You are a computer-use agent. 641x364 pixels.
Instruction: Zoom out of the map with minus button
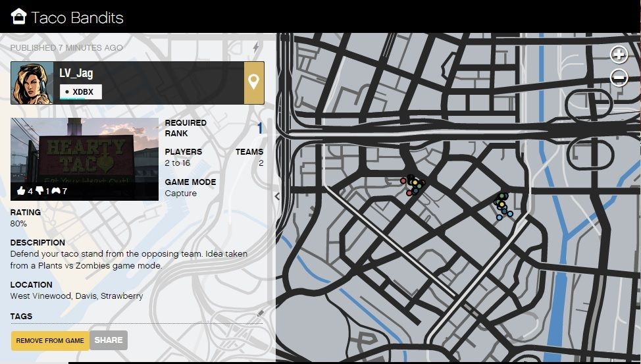click(619, 78)
